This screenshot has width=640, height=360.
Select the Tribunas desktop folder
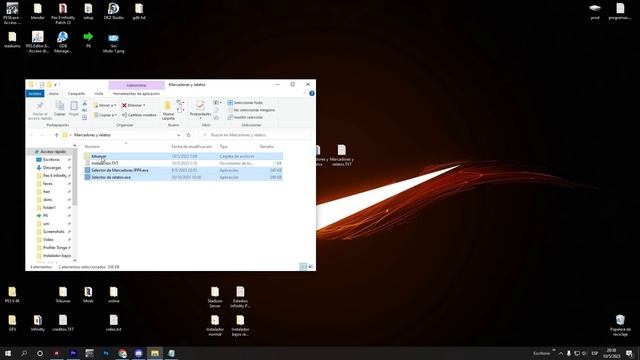coord(63,295)
